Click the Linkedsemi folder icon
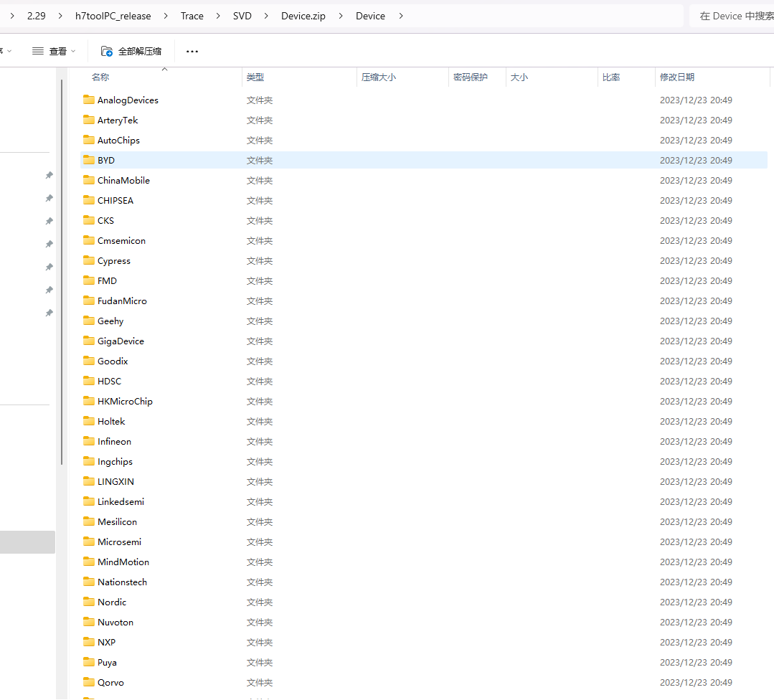774x700 pixels. click(x=89, y=501)
